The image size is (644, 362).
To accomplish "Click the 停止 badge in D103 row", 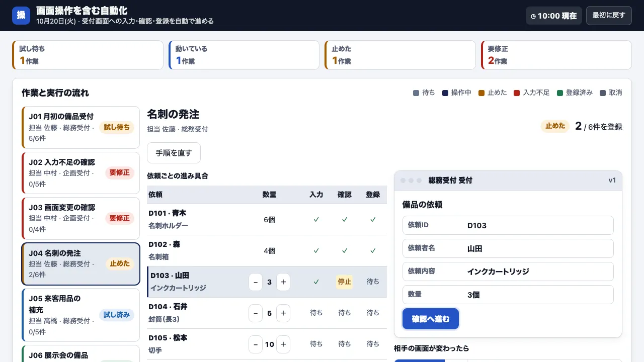I will [345, 282].
